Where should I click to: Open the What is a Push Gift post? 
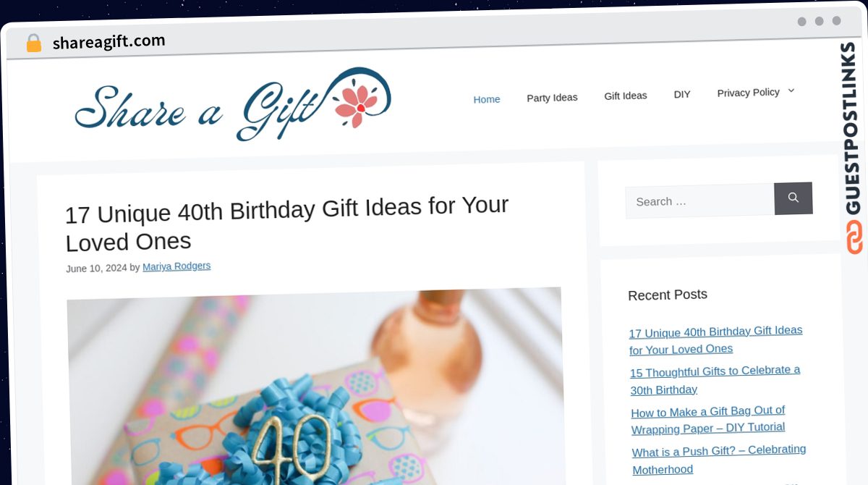719,460
